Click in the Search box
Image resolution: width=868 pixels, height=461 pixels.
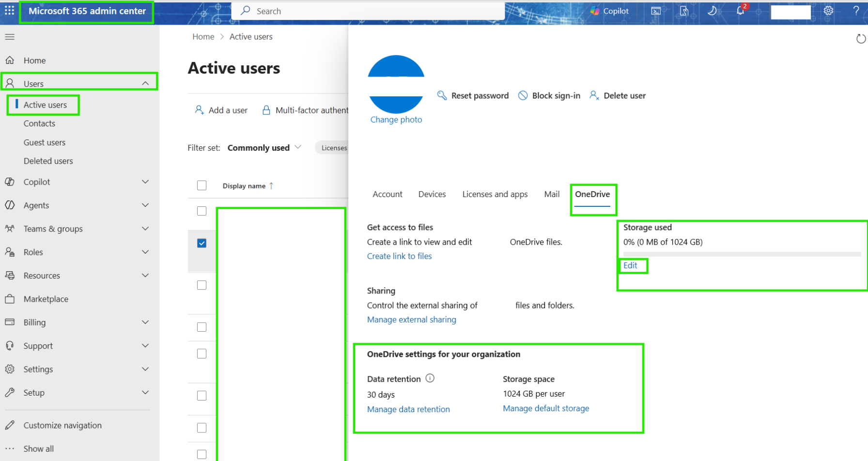pos(368,11)
